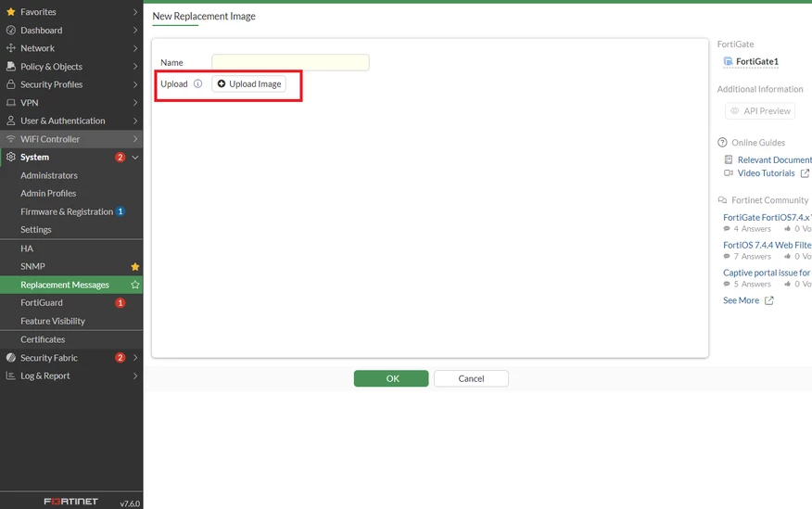Click the Video Tutorials camera icon
The width and height of the screenshot is (812, 509).
click(x=728, y=173)
